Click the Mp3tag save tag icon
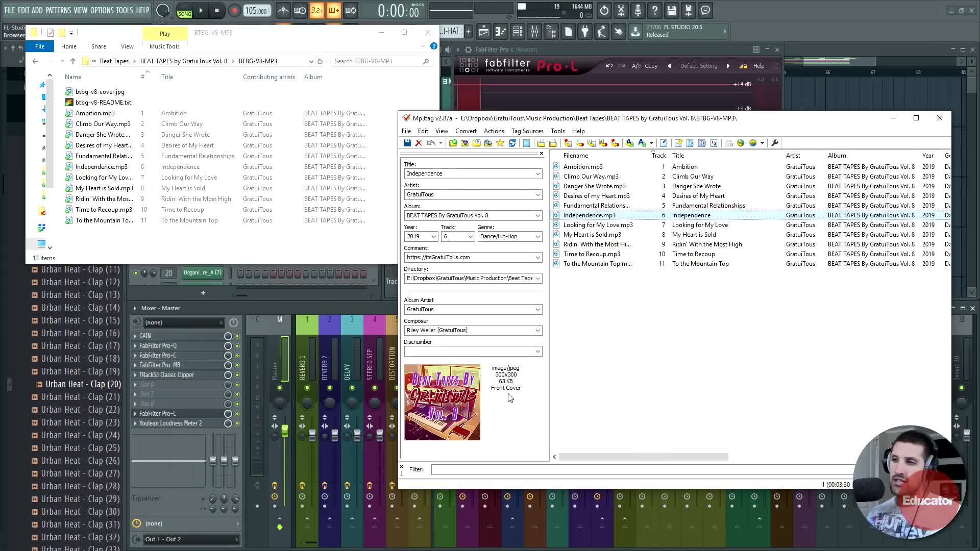This screenshot has height=551, width=980. [407, 143]
